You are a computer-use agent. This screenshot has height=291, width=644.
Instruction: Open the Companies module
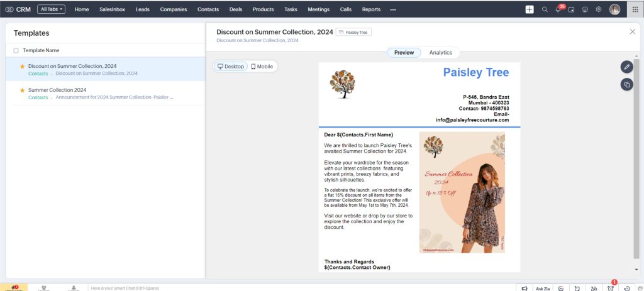tap(174, 9)
